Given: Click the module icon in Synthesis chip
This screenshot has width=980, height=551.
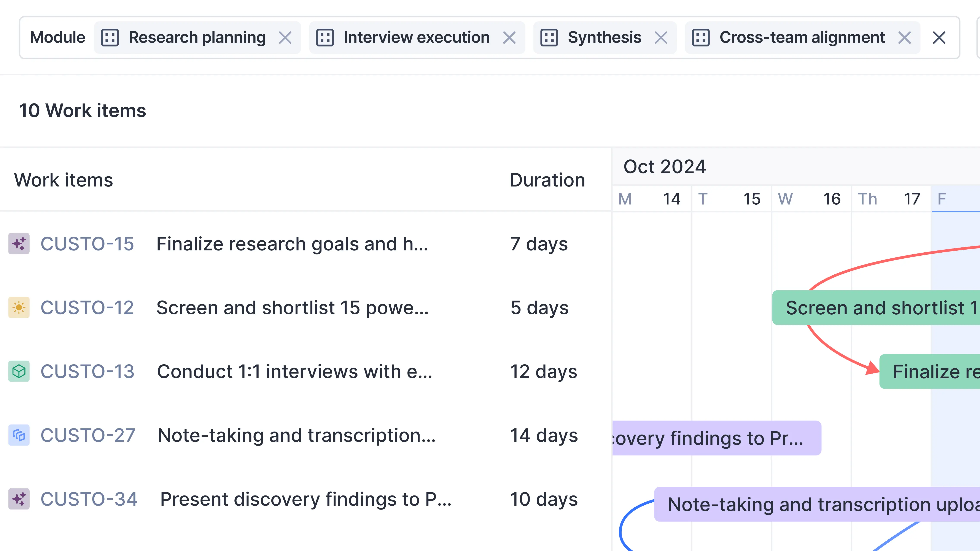Looking at the screenshot, I should click(x=549, y=37).
